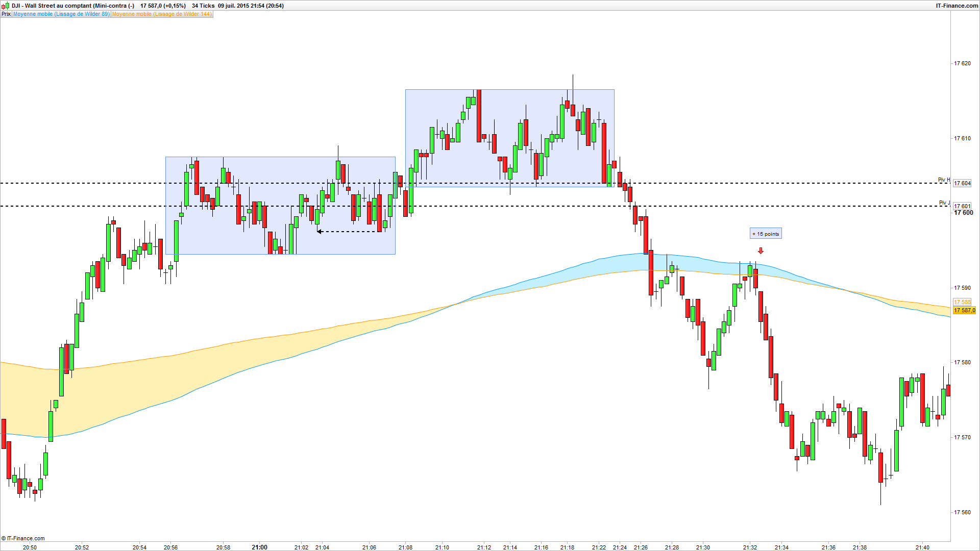Click the Piv J pivot label
Image resolution: width=980 pixels, height=551 pixels.
pos(944,203)
